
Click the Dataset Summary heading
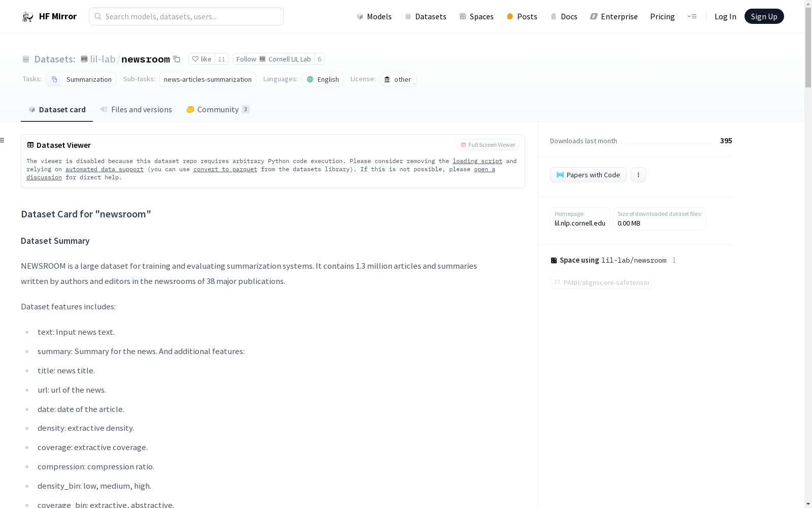click(x=55, y=241)
